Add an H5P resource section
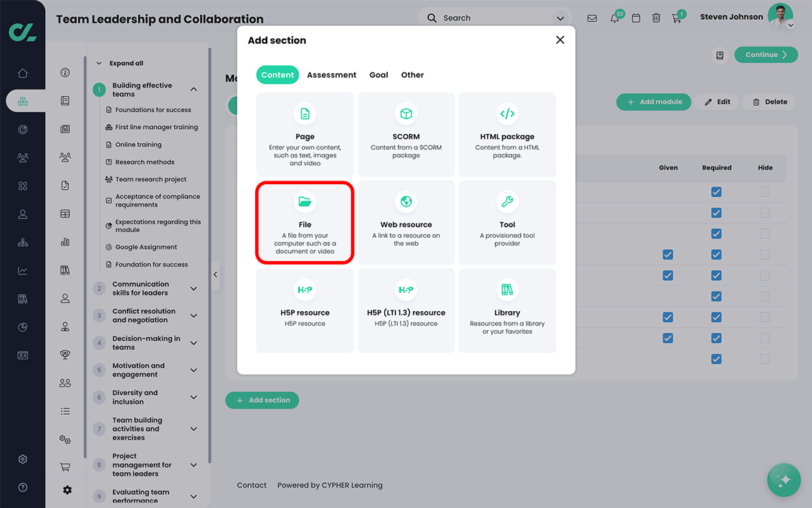This screenshot has height=508, width=812. point(304,310)
